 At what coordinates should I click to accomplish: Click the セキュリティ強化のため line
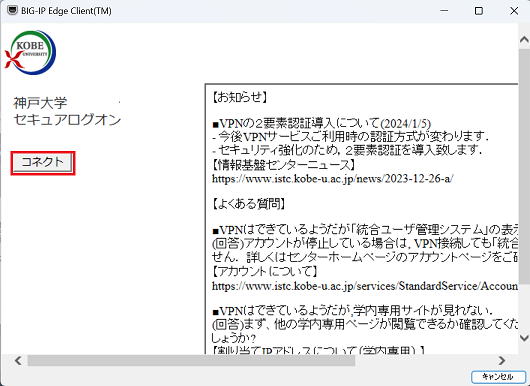click(347, 150)
